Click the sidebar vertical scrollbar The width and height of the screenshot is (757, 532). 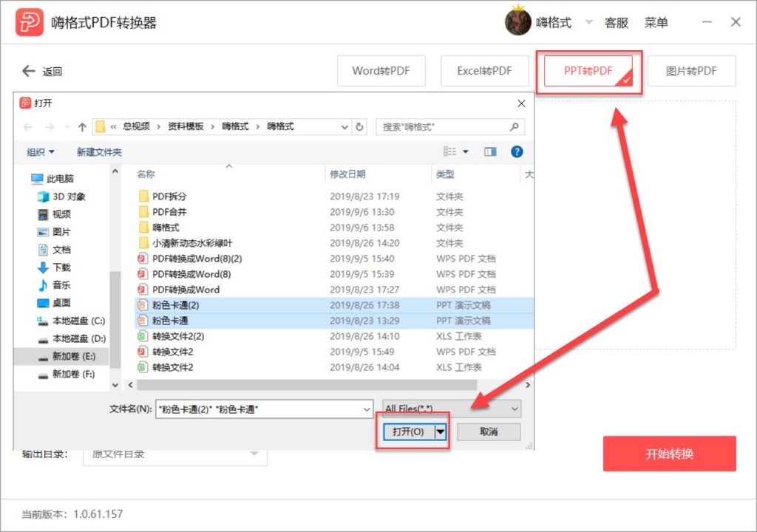click(115, 318)
